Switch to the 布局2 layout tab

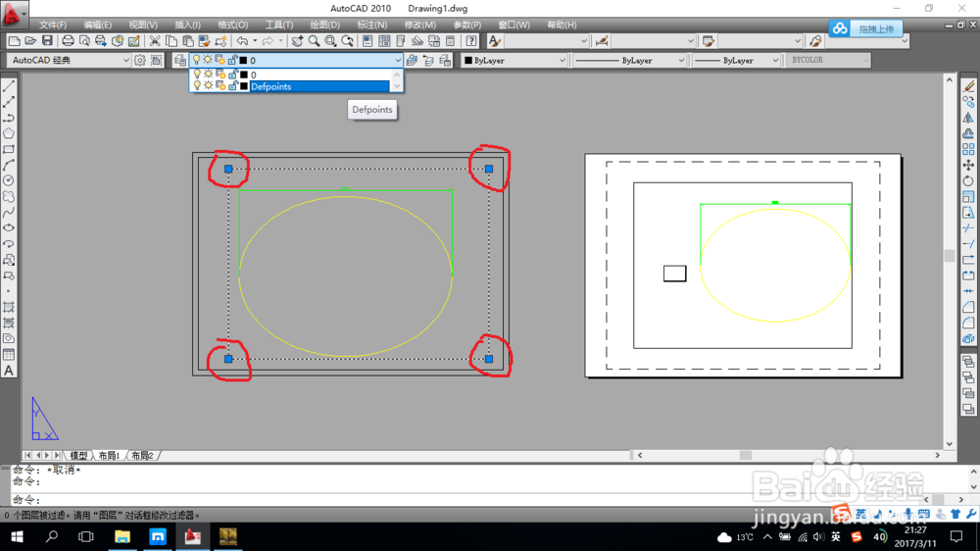click(x=142, y=455)
